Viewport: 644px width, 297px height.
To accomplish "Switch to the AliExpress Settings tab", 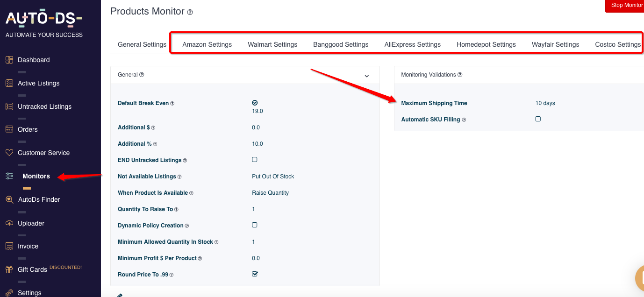I will point(413,45).
